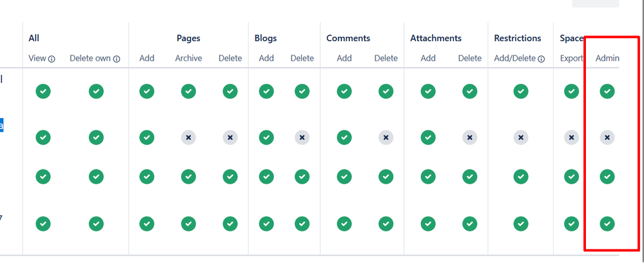Click the Space Export checkmark in the first row

571,92
